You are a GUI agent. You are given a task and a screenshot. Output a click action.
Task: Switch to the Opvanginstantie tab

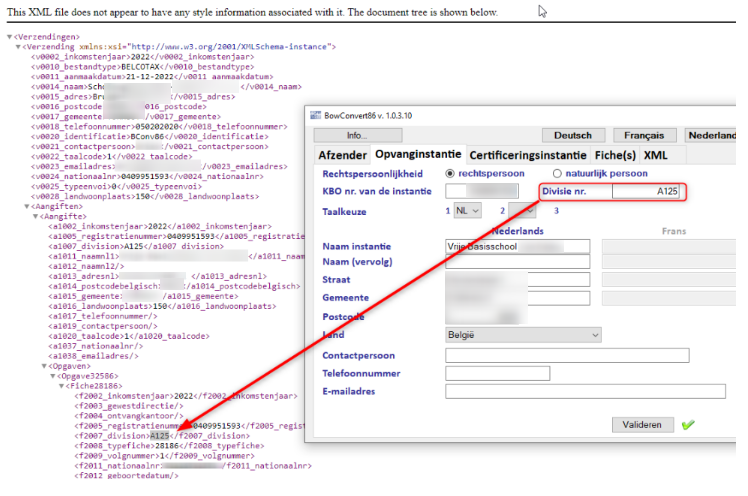coord(418,154)
